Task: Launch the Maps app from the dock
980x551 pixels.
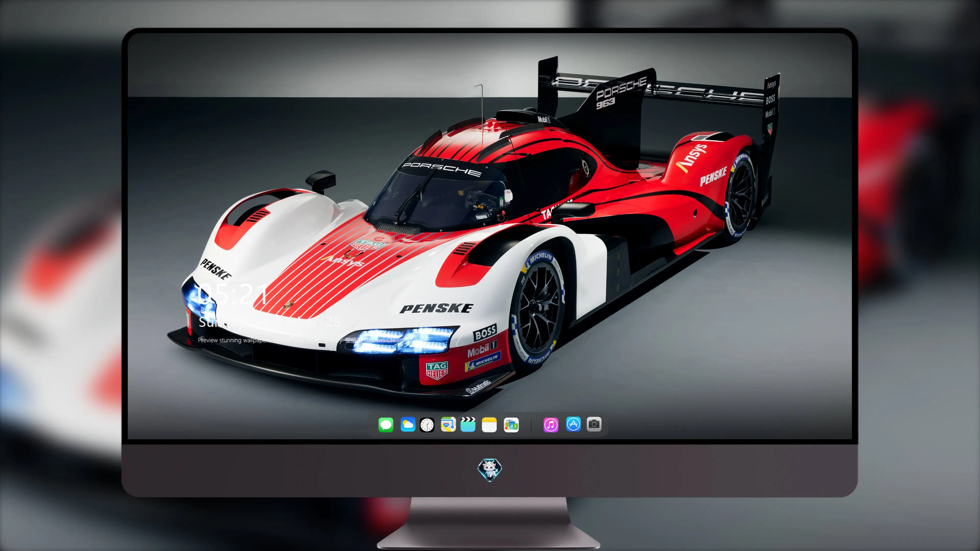Action: [x=448, y=424]
